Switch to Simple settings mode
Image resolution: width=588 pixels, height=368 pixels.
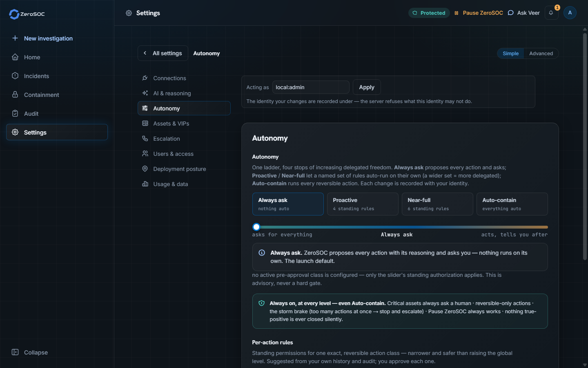point(510,54)
